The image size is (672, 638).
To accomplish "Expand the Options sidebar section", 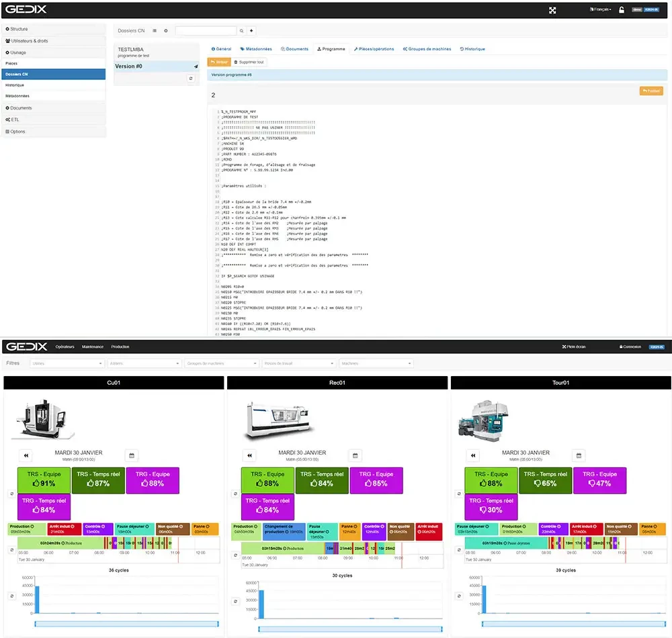I will [54, 132].
